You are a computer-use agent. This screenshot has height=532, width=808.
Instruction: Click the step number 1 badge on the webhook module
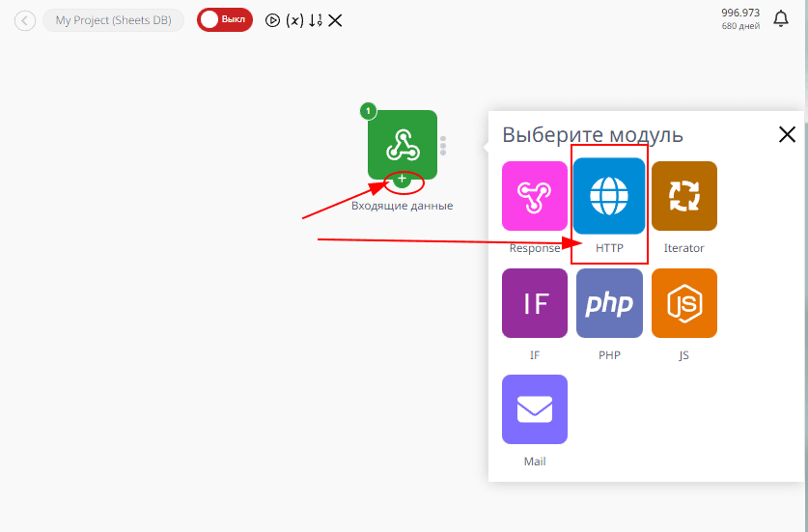368,111
